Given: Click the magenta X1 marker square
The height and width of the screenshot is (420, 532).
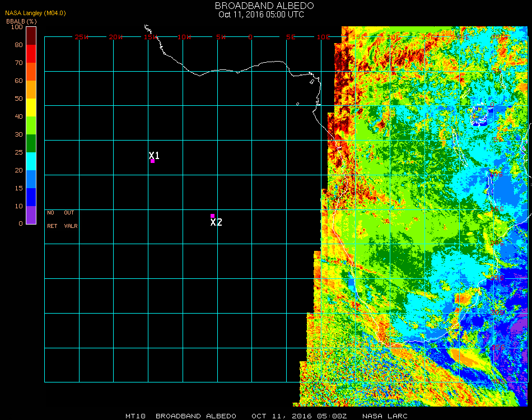Looking at the screenshot, I should (153, 161).
